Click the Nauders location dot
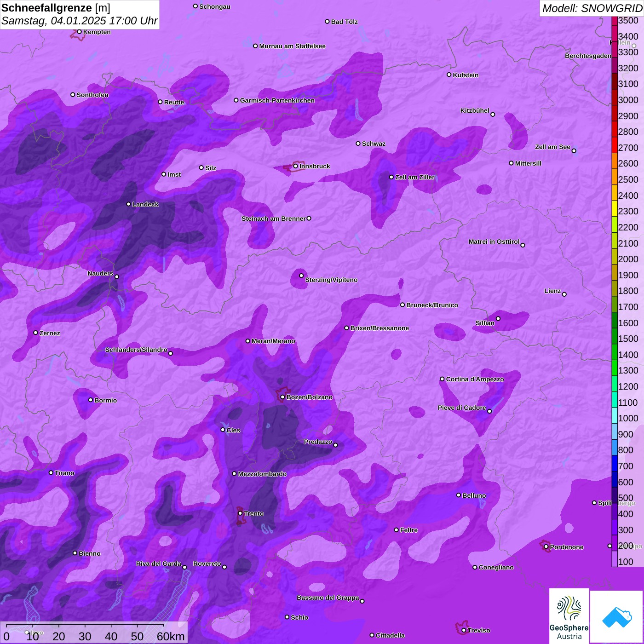This screenshot has height=644, width=644. pyautogui.click(x=117, y=276)
